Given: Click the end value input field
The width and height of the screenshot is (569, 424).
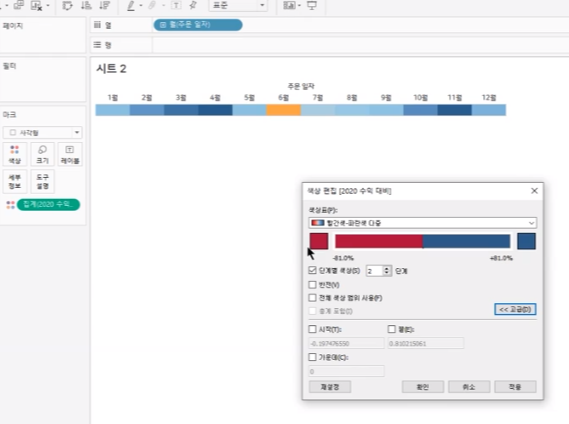Looking at the screenshot, I should (426, 343).
